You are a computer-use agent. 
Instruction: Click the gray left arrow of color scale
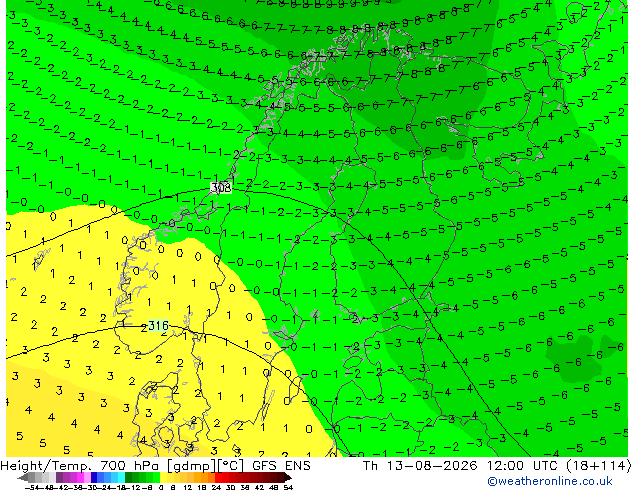tap(23, 477)
